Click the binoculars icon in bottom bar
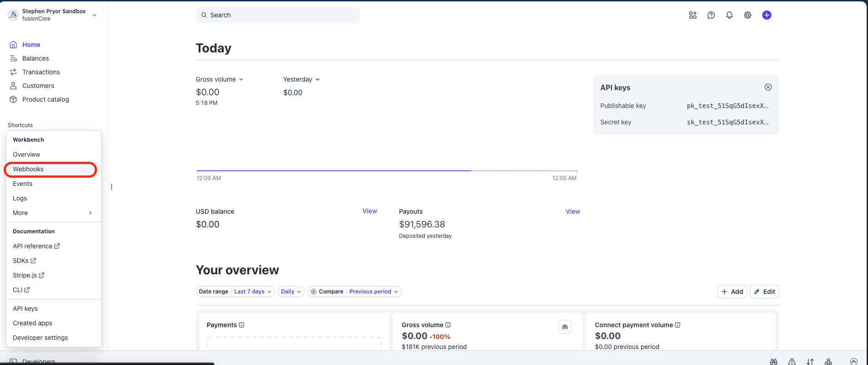868x365 pixels. 773,361
